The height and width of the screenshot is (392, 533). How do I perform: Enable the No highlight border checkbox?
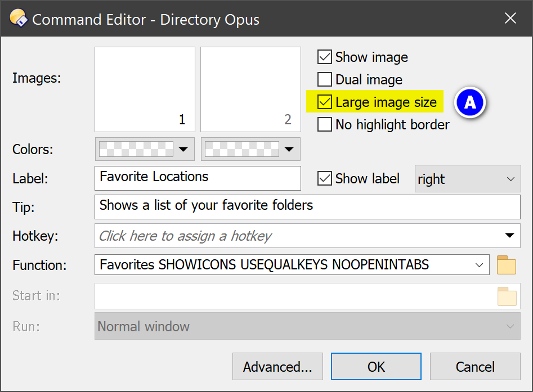click(x=325, y=124)
